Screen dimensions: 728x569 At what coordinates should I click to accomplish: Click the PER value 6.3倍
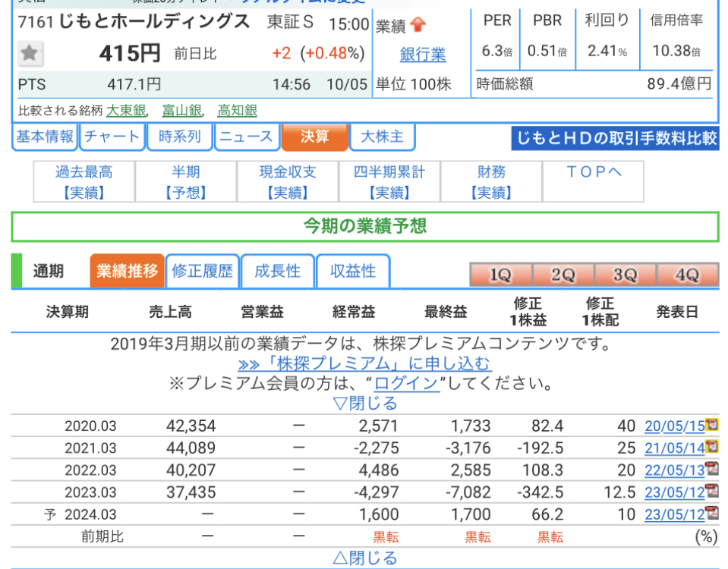pos(497,51)
